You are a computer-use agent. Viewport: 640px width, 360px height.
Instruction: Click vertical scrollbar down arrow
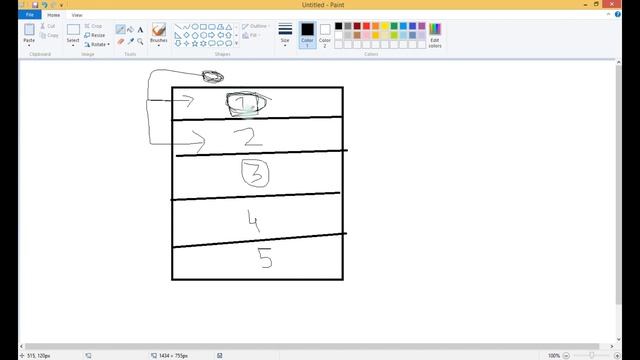coord(619,340)
